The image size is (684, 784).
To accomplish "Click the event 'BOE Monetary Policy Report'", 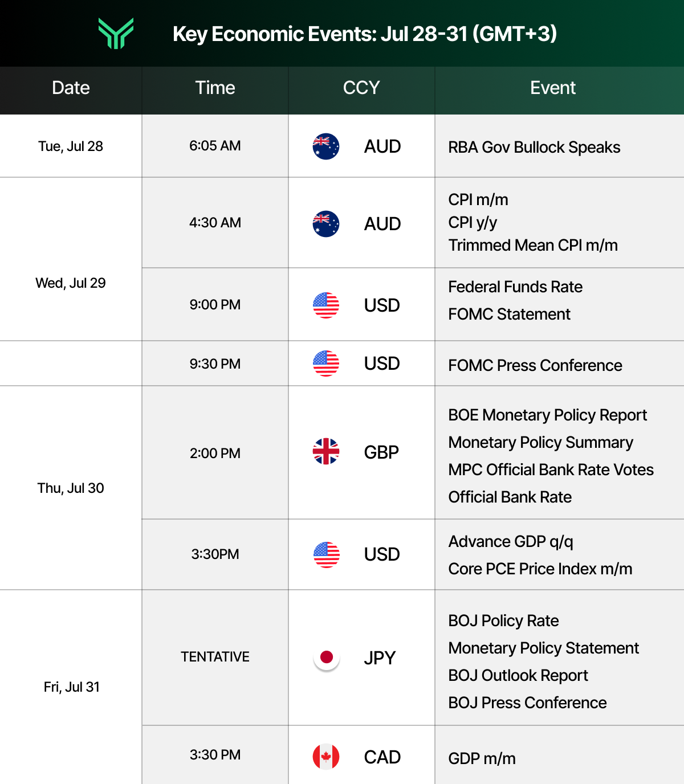I will pos(548,415).
